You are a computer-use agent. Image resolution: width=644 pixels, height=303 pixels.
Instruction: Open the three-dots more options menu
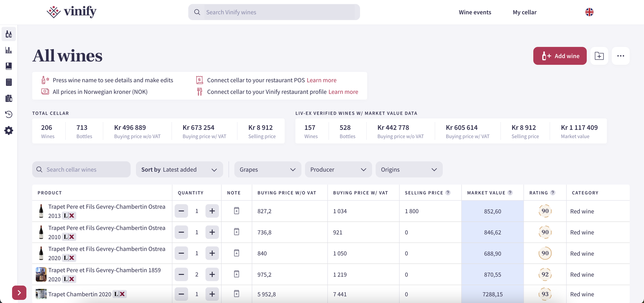621,56
